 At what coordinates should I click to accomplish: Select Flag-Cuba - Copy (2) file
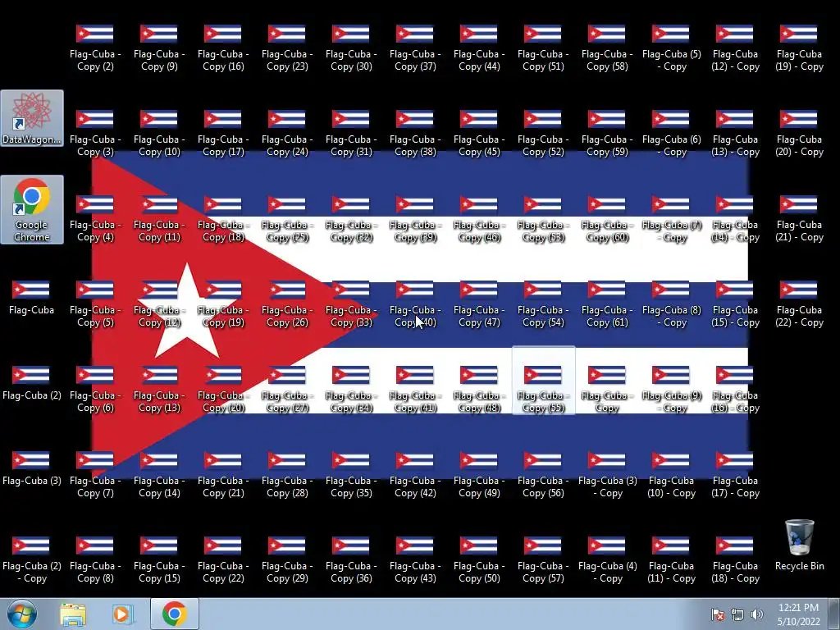tap(95, 48)
